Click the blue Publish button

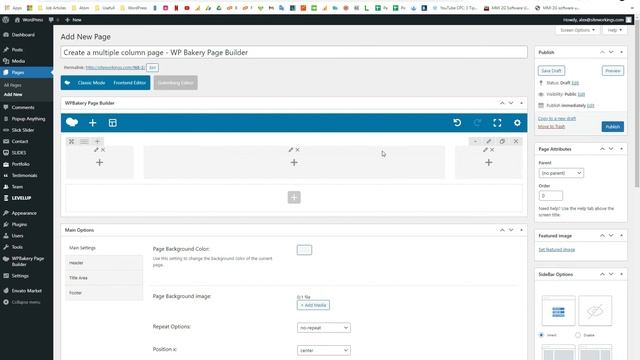[x=613, y=127]
